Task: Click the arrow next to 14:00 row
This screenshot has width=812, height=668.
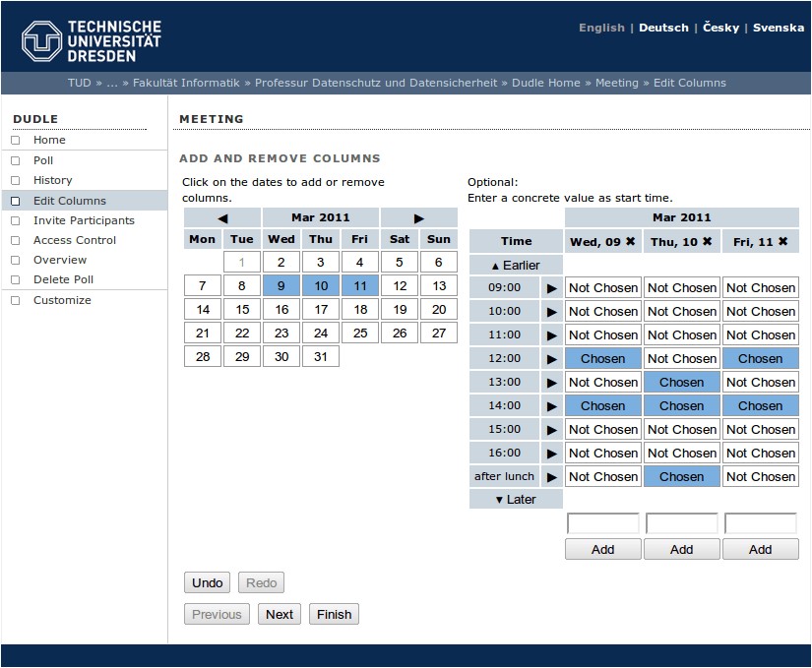Action: [551, 406]
